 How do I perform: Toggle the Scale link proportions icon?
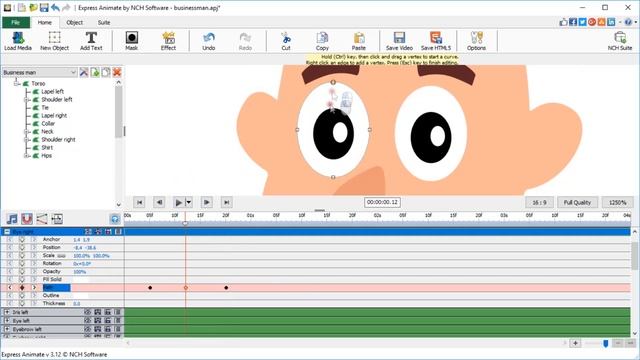point(61,256)
